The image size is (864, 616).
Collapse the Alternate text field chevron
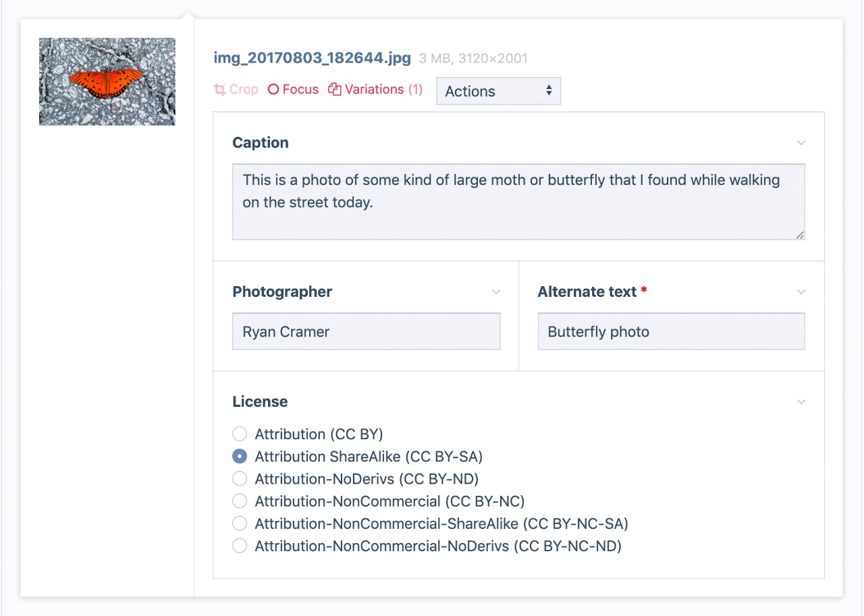801,292
